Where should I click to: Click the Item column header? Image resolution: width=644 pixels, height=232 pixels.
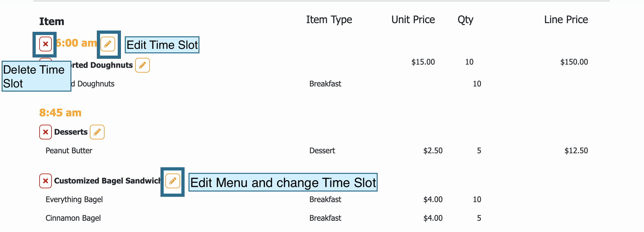51,22
